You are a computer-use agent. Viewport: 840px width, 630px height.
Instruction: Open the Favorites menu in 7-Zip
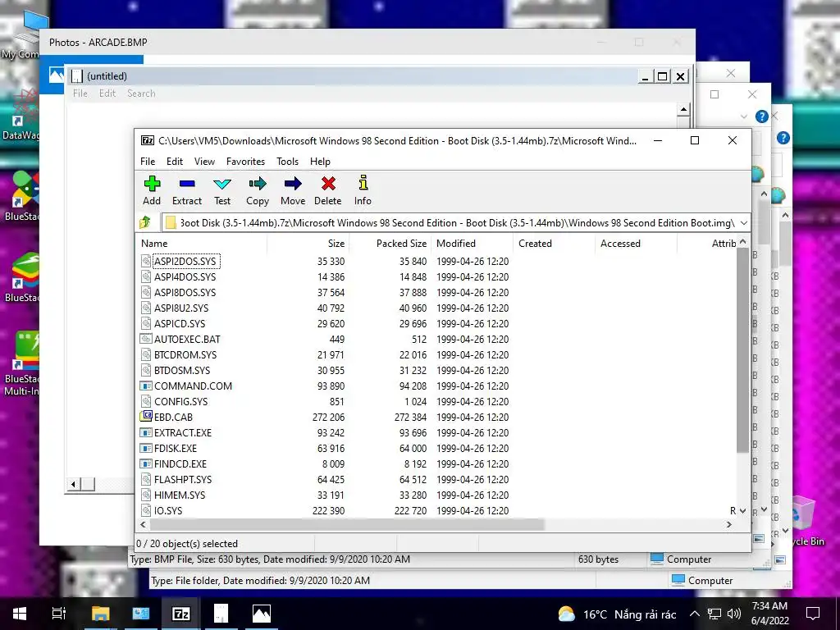coord(245,162)
